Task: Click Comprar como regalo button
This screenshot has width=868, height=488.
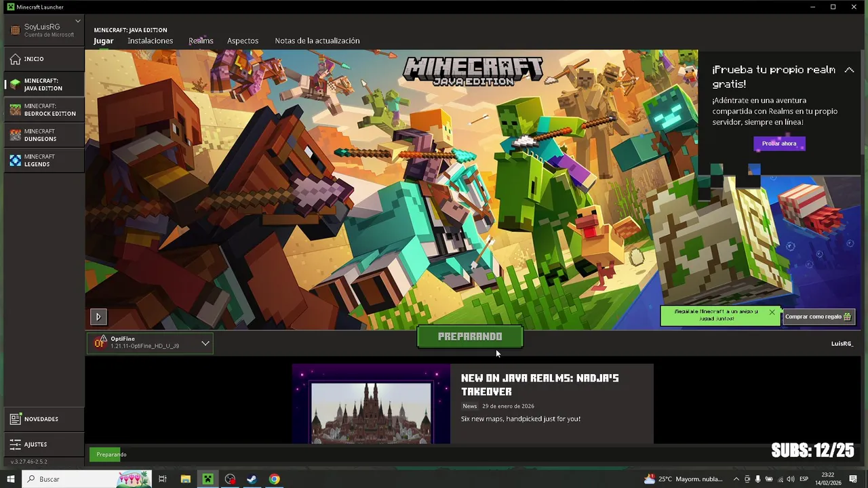Action: click(818, 317)
